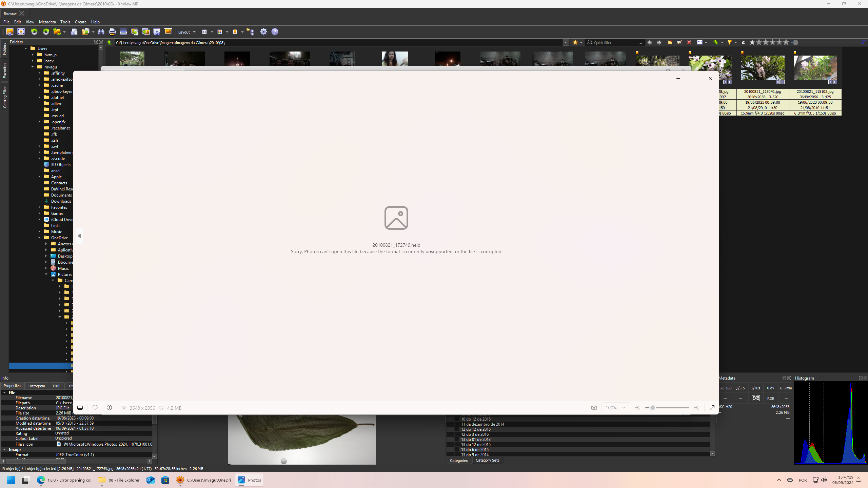
Task: Click the file info icon in Photos
Action: 109,408
